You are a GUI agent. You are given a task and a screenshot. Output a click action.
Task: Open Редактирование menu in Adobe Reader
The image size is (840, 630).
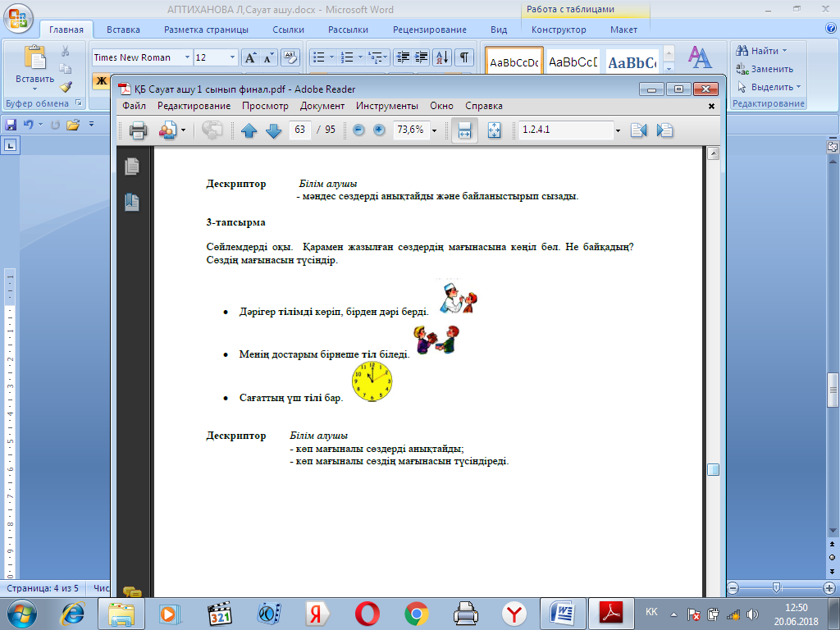point(194,106)
